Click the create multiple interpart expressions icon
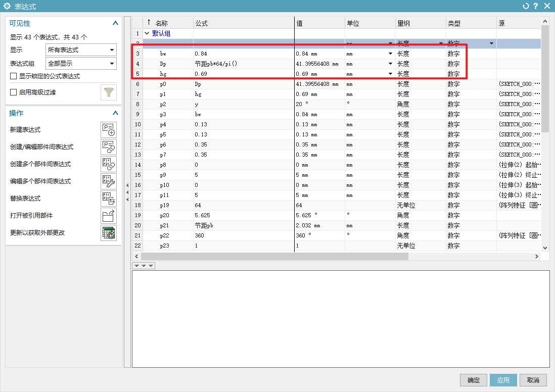 pos(109,164)
